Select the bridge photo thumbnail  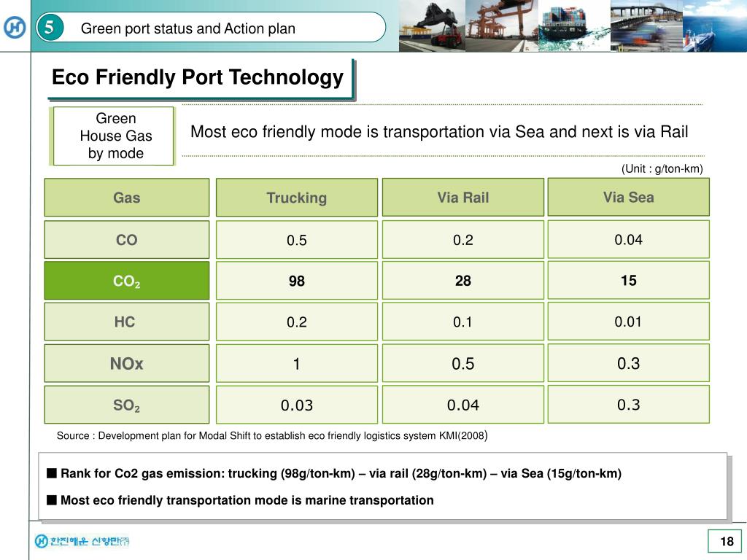tap(647, 26)
